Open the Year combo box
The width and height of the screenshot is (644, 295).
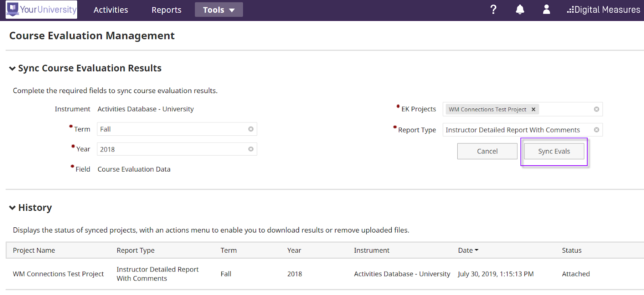click(x=177, y=149)
